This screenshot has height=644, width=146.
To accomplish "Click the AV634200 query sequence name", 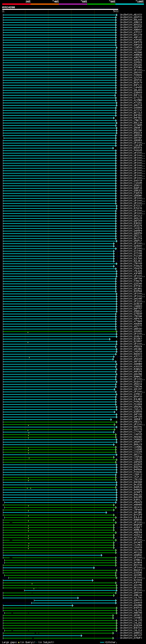I will pyautogui.click(x=8, y=7).
